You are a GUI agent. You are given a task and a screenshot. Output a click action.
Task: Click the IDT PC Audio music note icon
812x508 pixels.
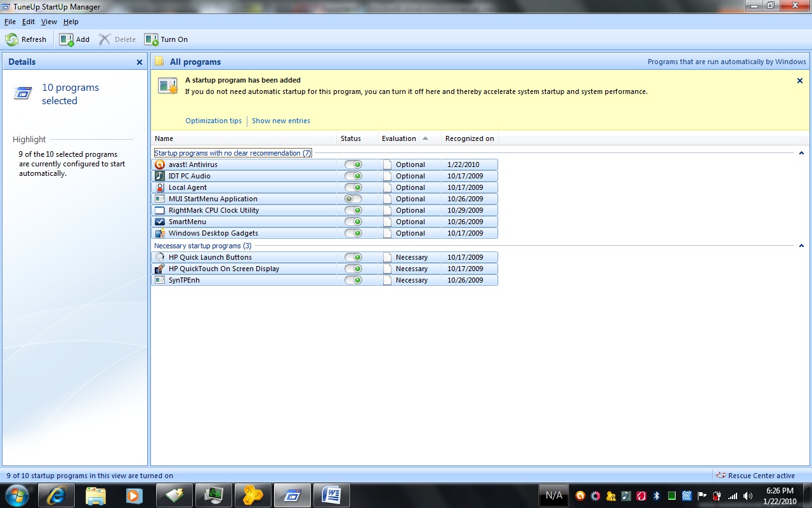click(160, 176)
